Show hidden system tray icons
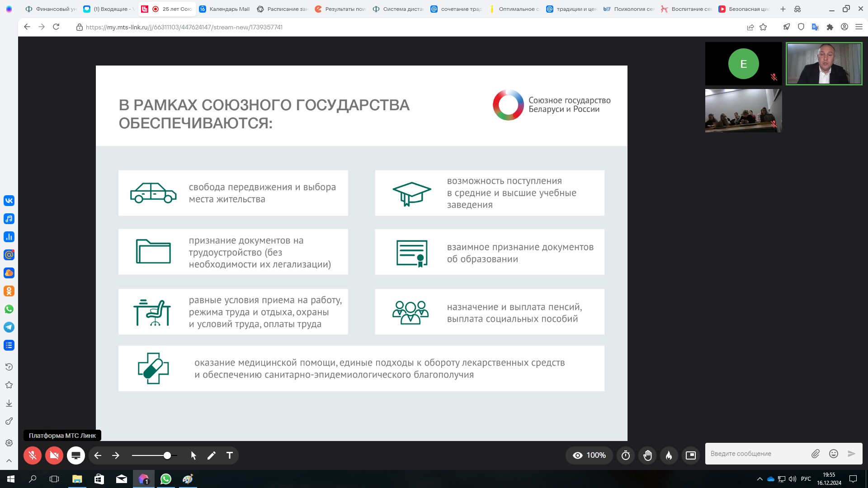The width and height of the screenshot is (868, 488). pyautogui.click(x=759, y=479)
